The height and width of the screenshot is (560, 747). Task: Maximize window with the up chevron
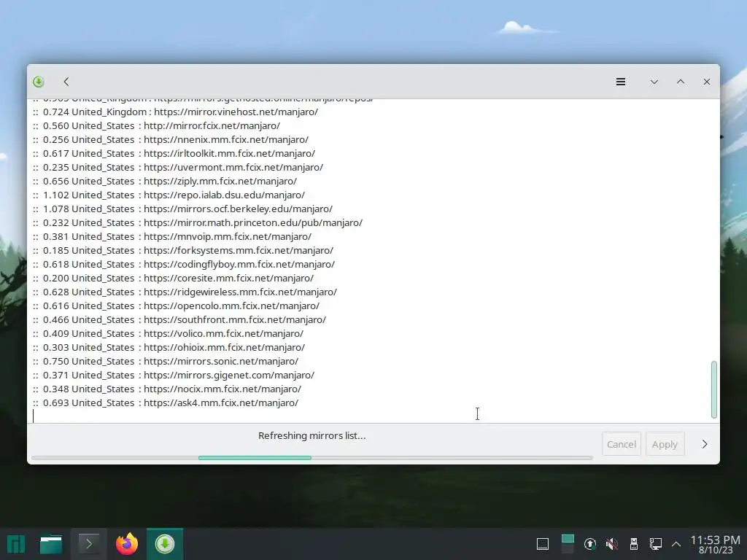pos(681,82)
